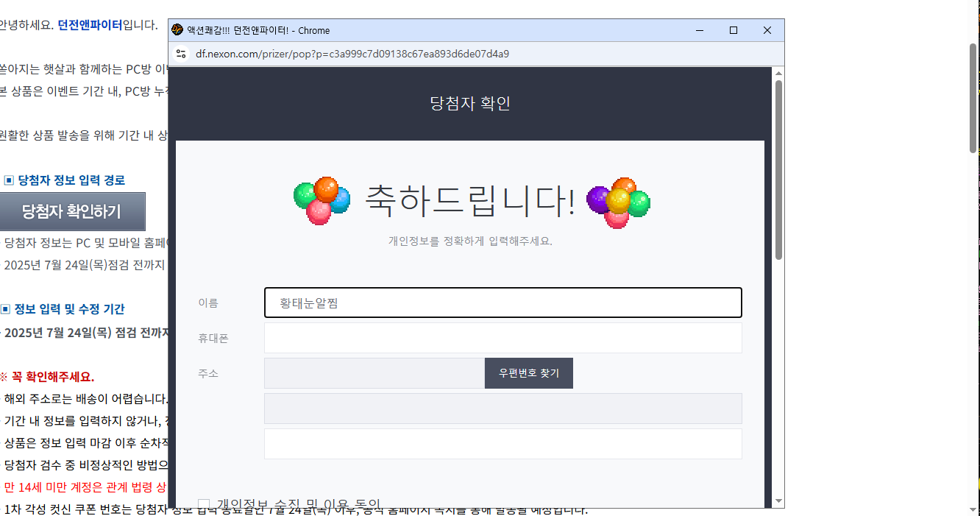Click the 당첨자 확인 header text in popup

(470, 103)
